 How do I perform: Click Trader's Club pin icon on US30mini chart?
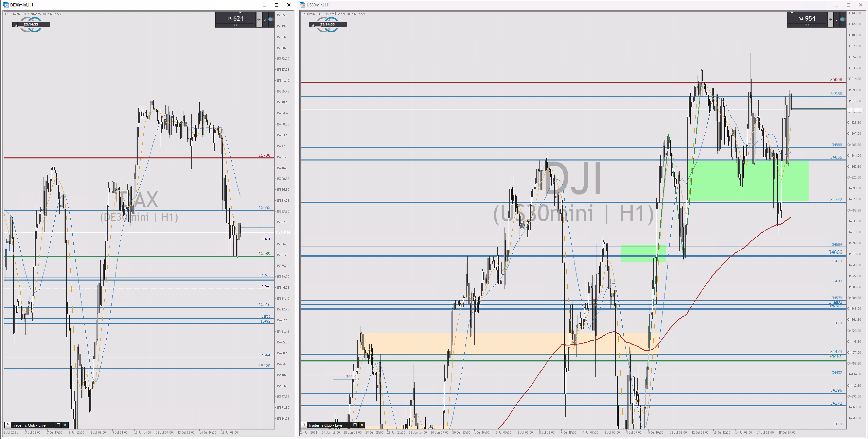(x=304, y=425)
